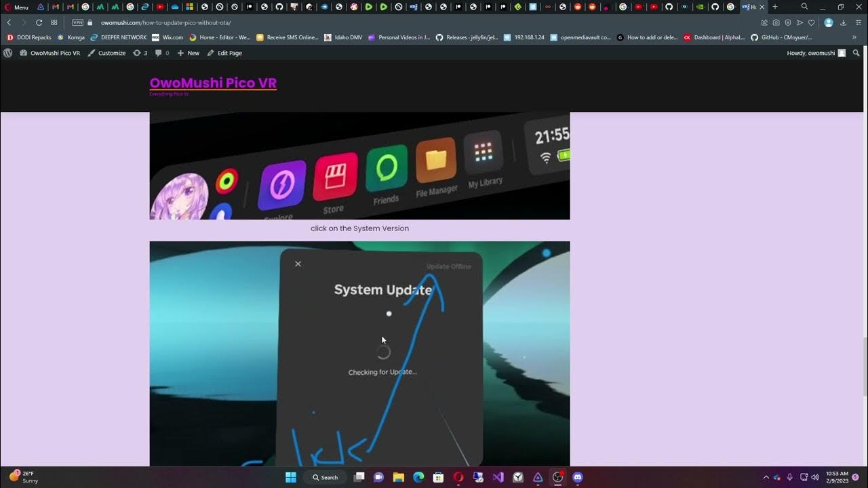Reload the page with the refresh icon

pos(39,22)
